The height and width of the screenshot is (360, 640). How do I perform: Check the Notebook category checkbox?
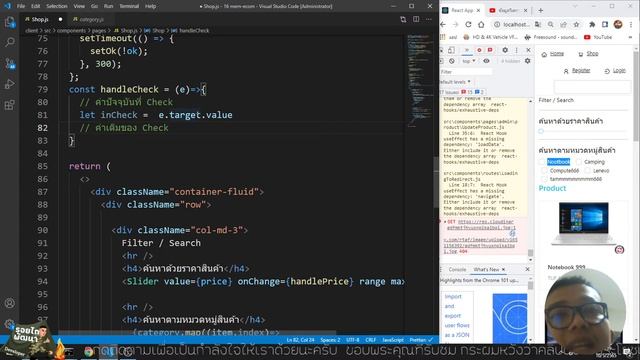pos(543,162)
